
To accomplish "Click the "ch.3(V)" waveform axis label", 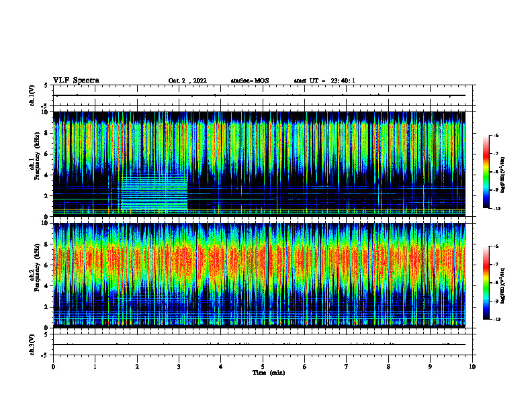I will coord(32,345).
